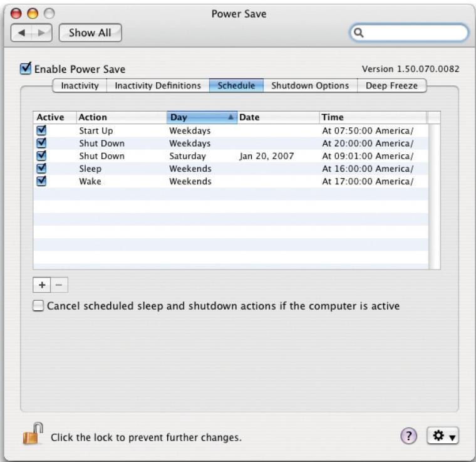The width and height of the screenshot is (476, 462).
Task: Add a schedule entry with plus button
Action: 42,285
